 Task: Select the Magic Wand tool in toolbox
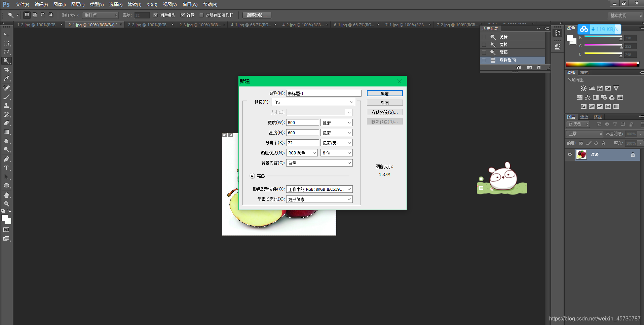[6, 61]
